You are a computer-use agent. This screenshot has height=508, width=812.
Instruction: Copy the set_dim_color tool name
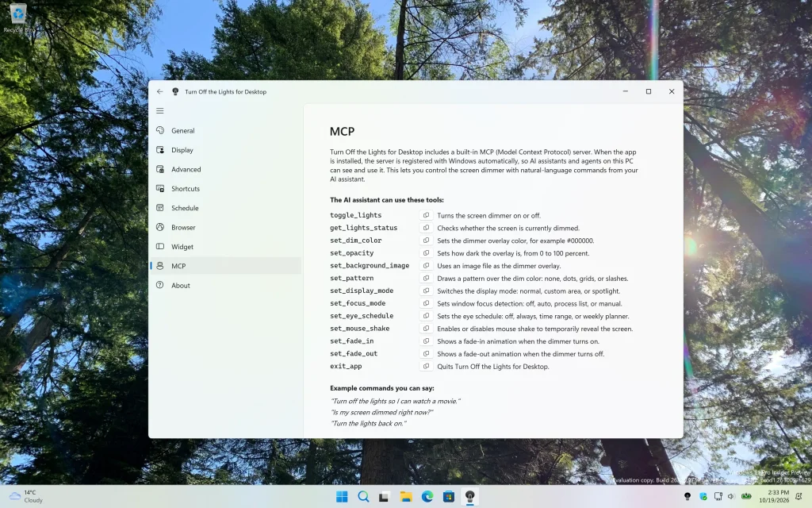click(426, 241)
